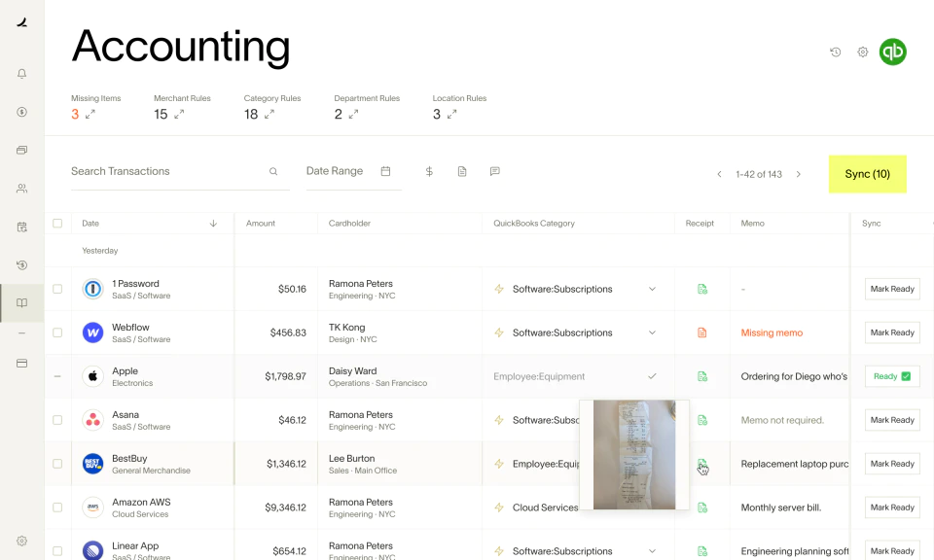This screenshot has height=560, width=934.
Task: Open the notifications bell in the sidebar
Action: click(x=21, y=73)
